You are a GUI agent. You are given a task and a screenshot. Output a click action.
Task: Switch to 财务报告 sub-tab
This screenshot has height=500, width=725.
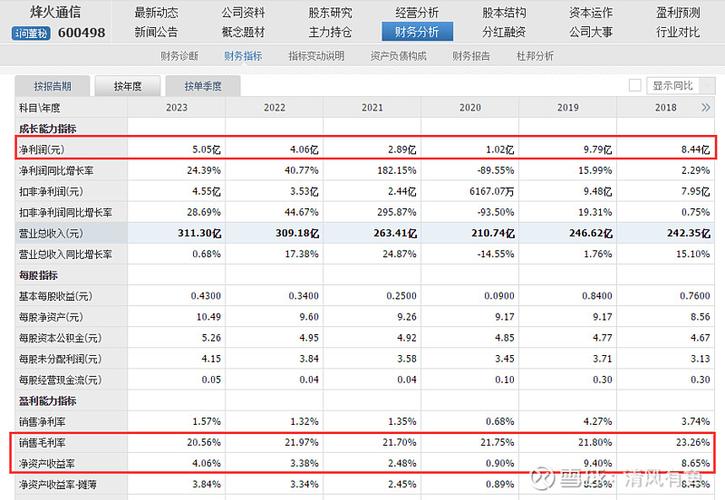click(471, 56)
